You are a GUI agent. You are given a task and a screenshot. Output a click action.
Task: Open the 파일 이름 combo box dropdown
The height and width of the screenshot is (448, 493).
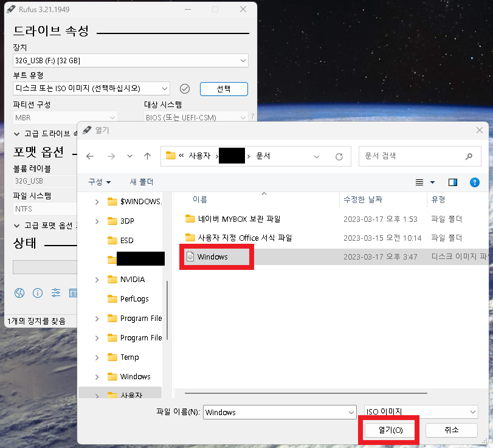pos(351,413)
